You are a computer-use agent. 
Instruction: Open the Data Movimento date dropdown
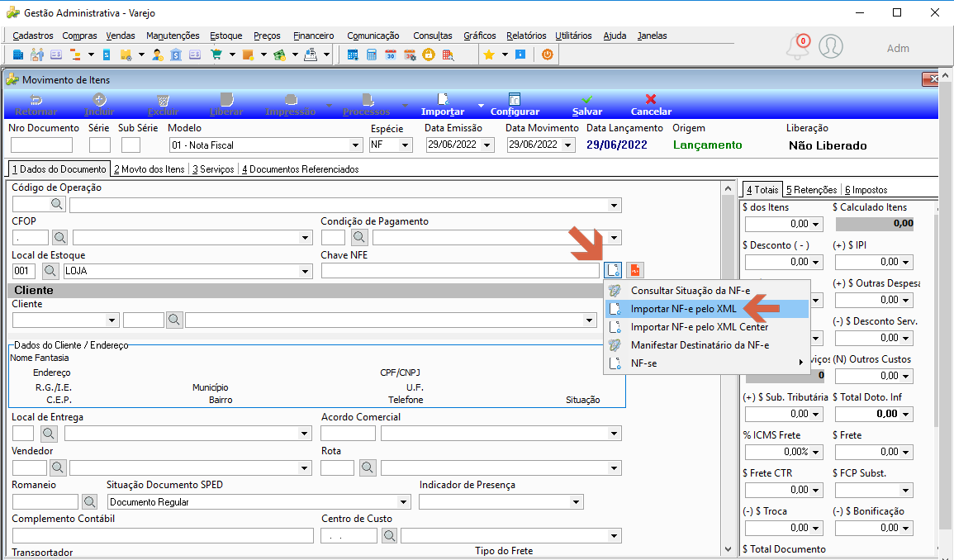[567, 145]
